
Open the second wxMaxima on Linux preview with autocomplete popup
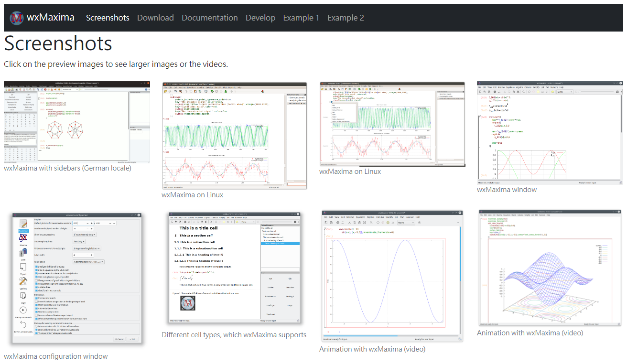pyautogui.click(x=392, y=124)
